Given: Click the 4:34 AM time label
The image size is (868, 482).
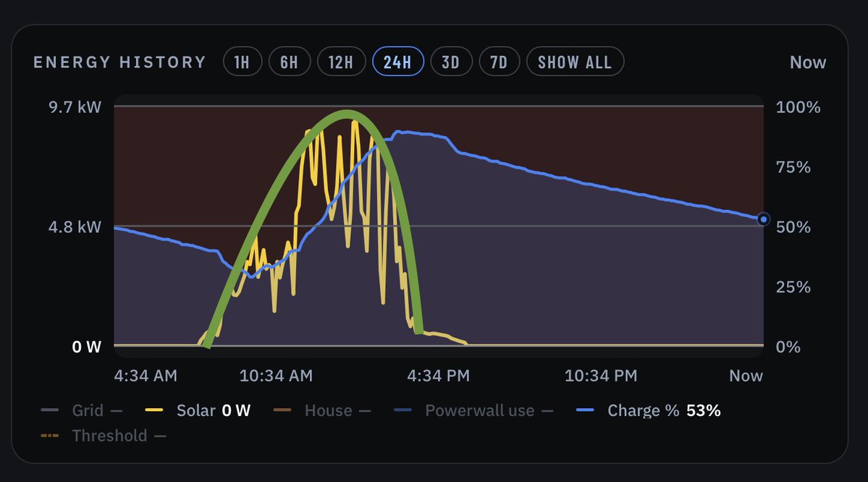Looking at the screenshot, I should pyautogui.click(x=146, y=376).
